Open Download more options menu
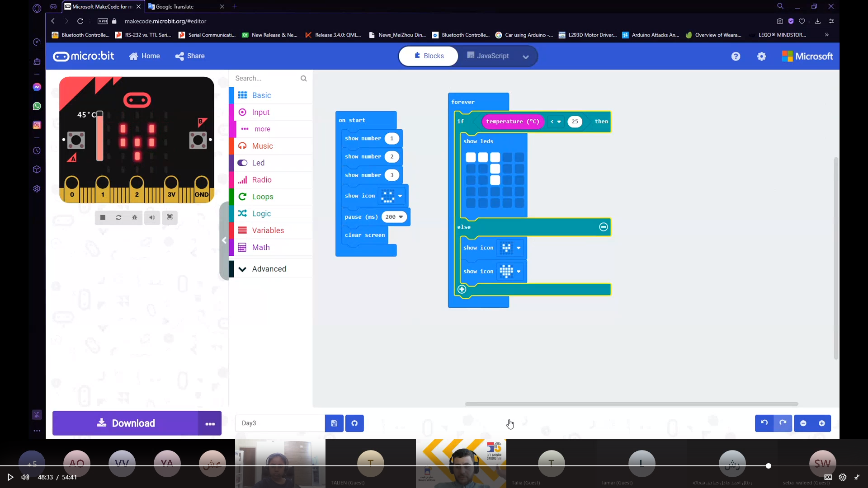This screenshot has height=488, width=868. (210, 423)
